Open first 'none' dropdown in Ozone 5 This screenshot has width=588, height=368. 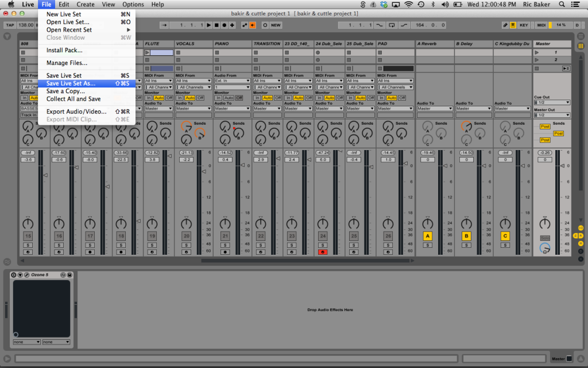(26, 342)
